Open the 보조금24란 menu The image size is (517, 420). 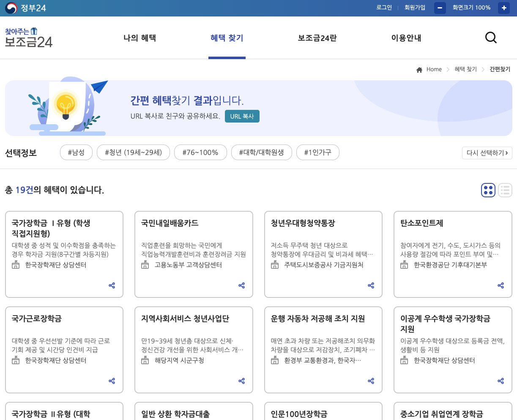tap(317, 38)
